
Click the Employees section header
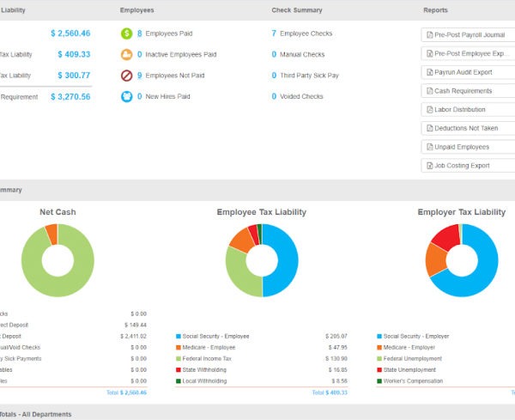pos(136,10)
